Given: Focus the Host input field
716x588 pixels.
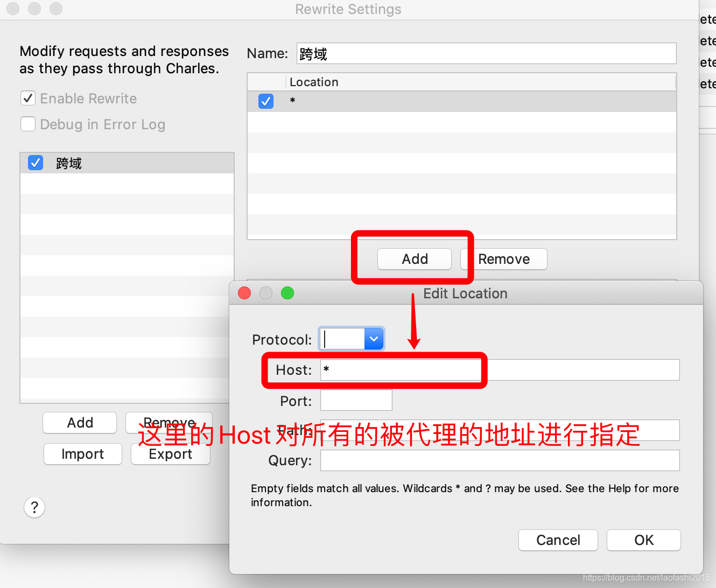Looking at the screenshot, I should point(500,370).
